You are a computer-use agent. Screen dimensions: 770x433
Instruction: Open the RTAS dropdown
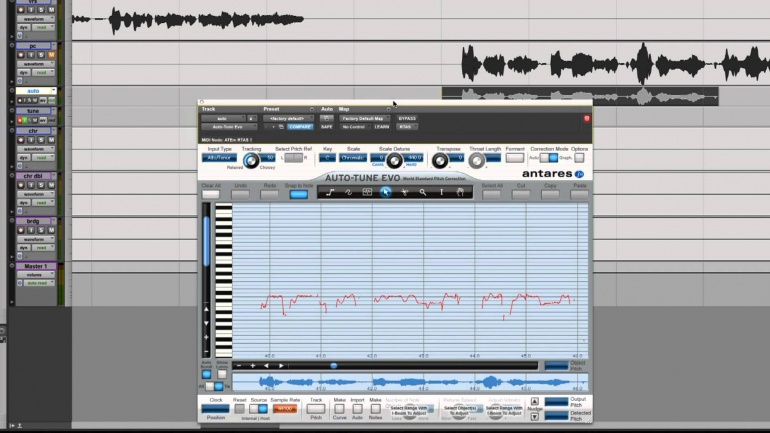(407, 127)
